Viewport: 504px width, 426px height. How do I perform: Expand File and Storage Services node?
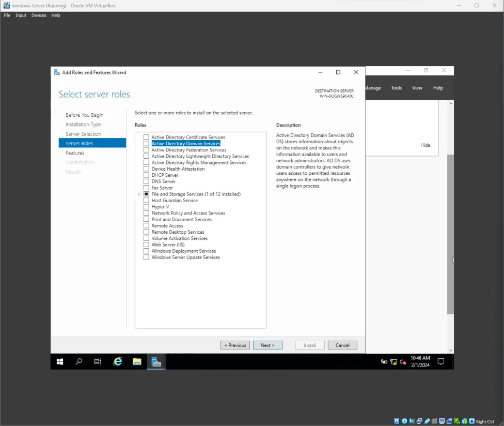pos(139,194)
